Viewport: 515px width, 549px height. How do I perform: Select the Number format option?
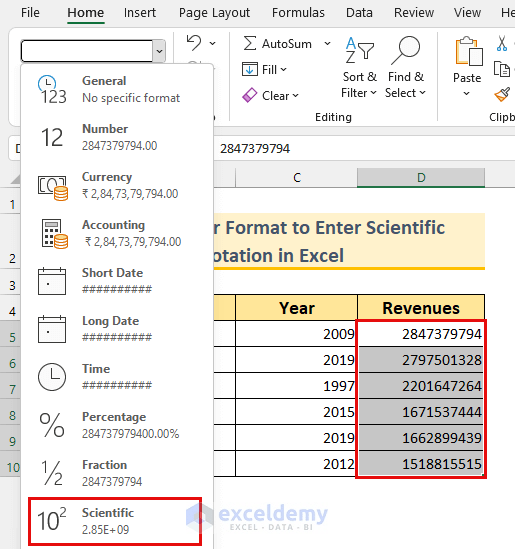[117, 137]
